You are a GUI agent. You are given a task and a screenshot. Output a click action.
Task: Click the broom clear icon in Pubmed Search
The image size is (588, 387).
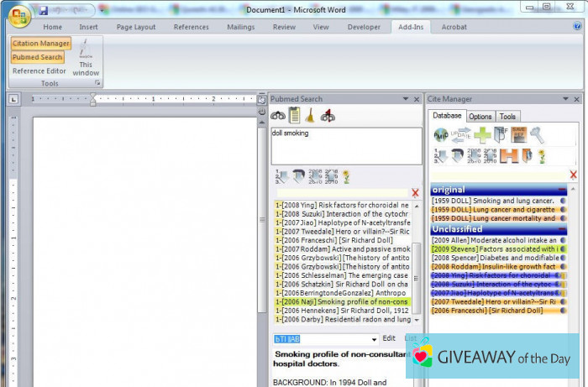311,116
